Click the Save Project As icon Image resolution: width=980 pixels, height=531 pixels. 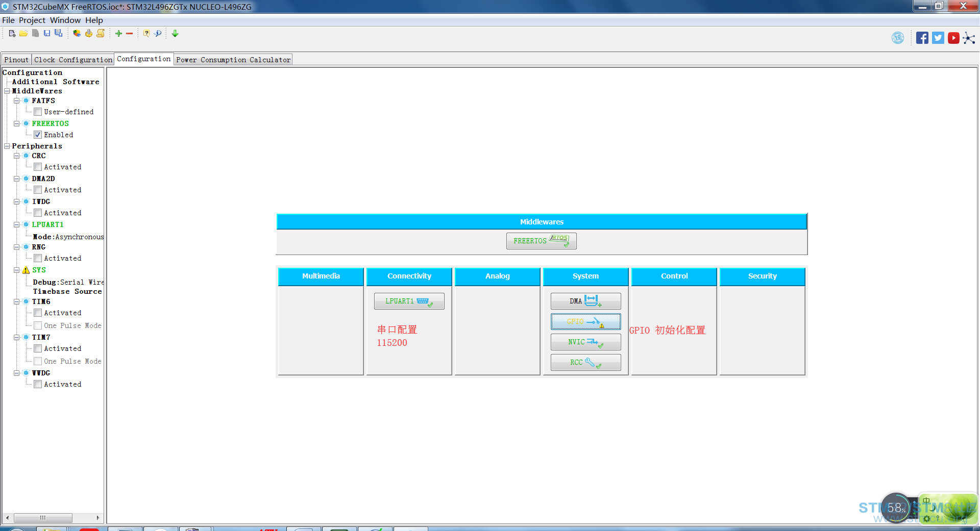tap(59, 34)
